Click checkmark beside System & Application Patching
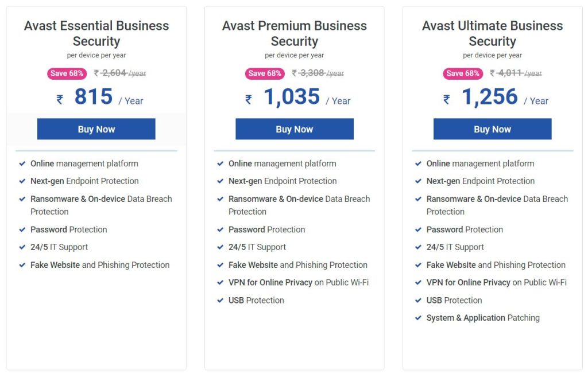588x374 pixels. tap(418, 318)
